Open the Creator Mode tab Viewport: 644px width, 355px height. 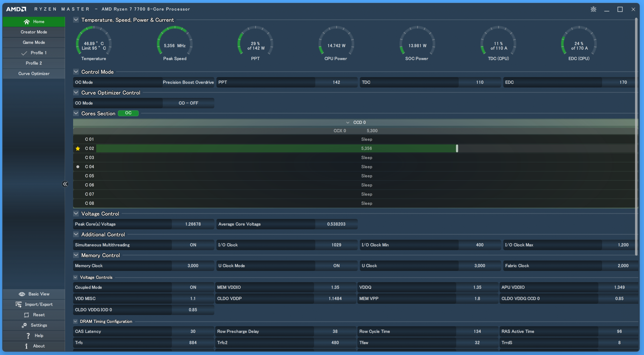34,32
